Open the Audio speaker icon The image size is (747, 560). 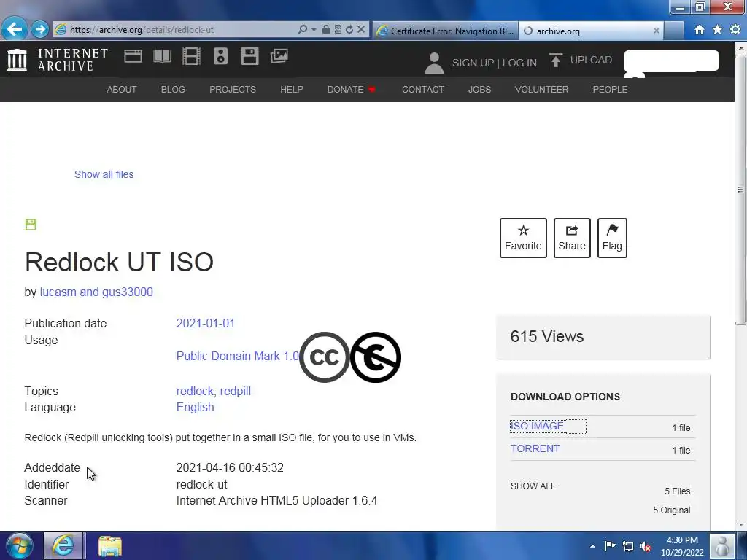click(x=220, y=56)
